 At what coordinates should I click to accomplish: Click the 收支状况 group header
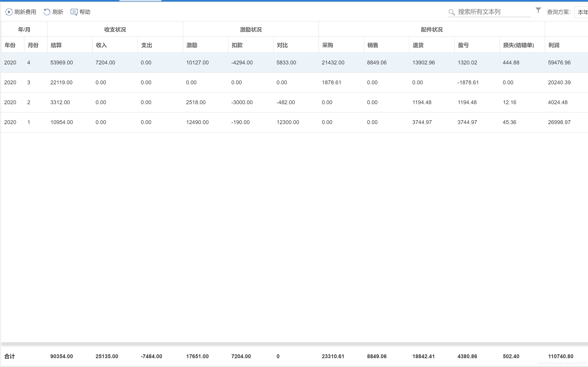[x=115, y=30]
